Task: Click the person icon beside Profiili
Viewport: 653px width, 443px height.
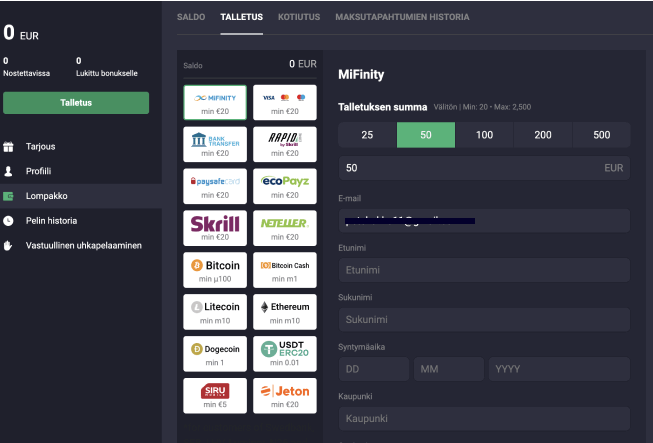Action: [8, 171]
